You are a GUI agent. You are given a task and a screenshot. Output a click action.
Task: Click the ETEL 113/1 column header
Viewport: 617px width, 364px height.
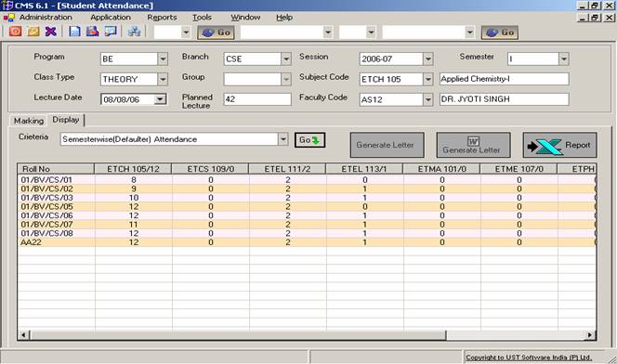point(364,169)
